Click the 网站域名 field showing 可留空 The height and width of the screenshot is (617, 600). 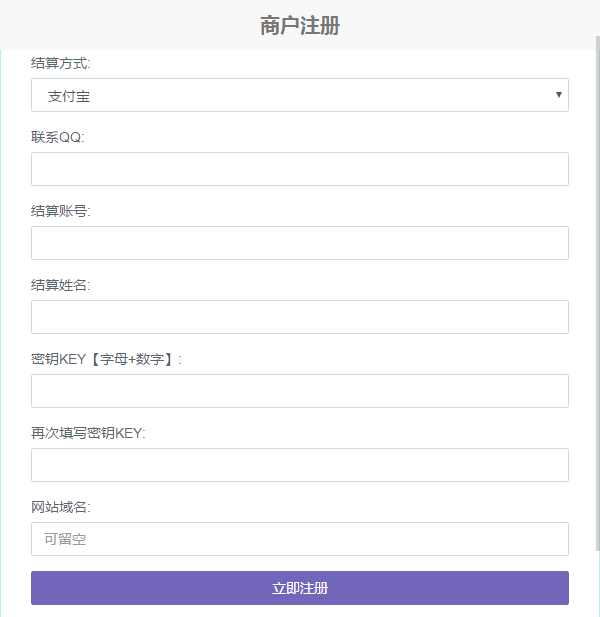point(300,539)
